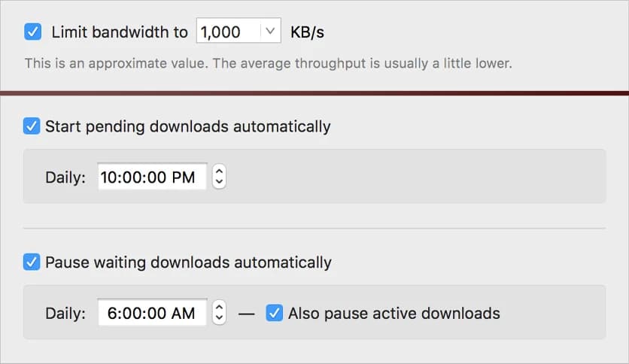Select AM in the pause time field
The width and height of the screenshot is (629, 364).
point(183,314)
